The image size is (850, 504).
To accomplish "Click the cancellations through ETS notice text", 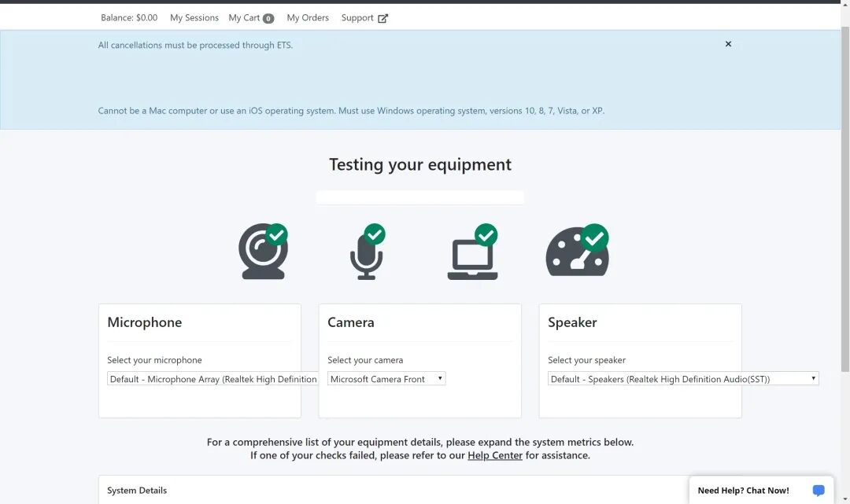I will click(x=195, y=45).
